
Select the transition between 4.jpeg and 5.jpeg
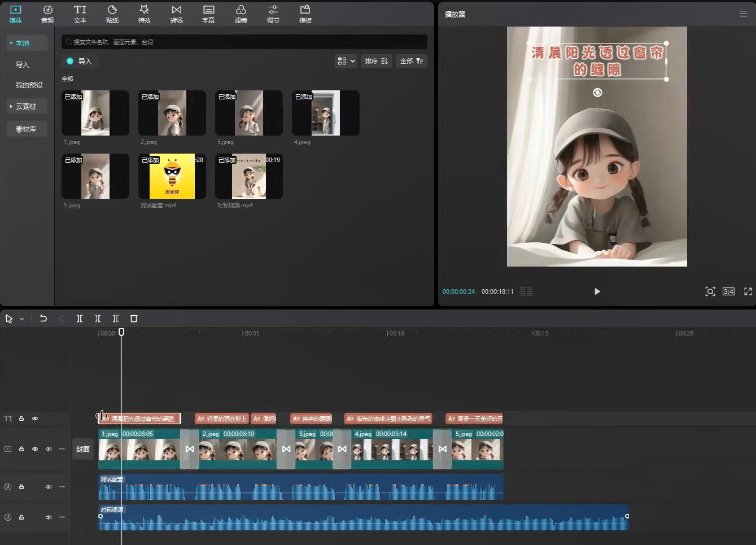point(443,449)
